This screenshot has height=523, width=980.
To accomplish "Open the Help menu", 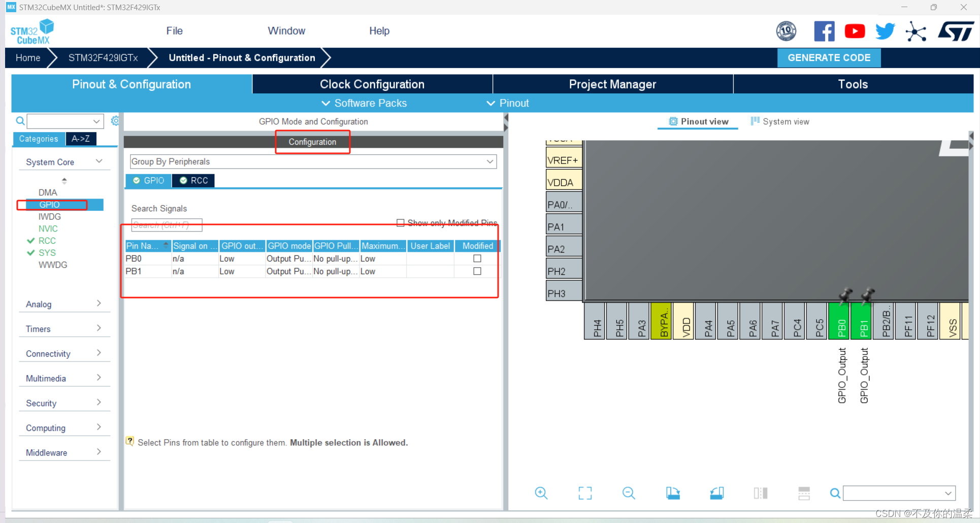I will point(379,31).
